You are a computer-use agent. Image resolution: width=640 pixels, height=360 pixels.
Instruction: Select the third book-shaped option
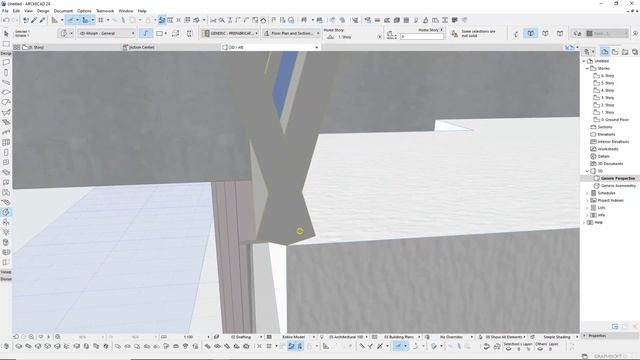(560, 33)
